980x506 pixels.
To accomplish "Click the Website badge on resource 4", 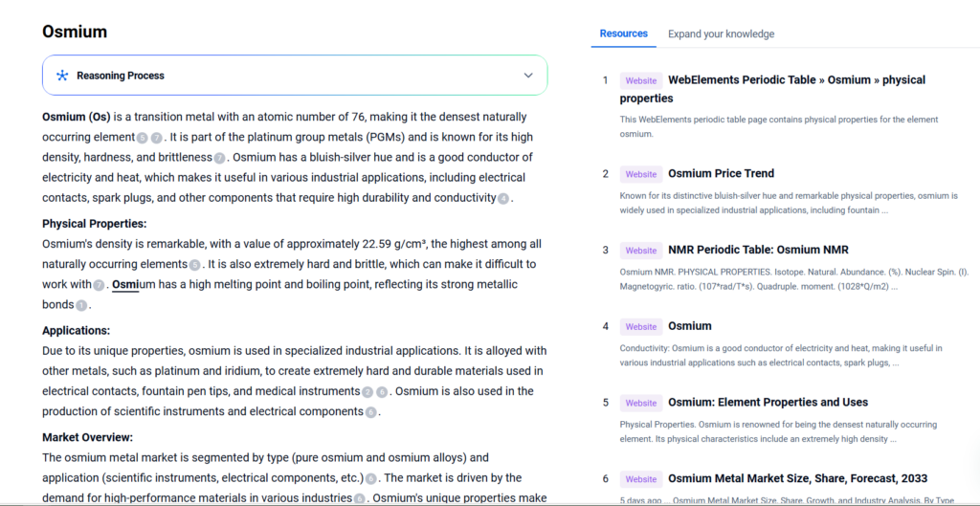I will click(640, 326).
